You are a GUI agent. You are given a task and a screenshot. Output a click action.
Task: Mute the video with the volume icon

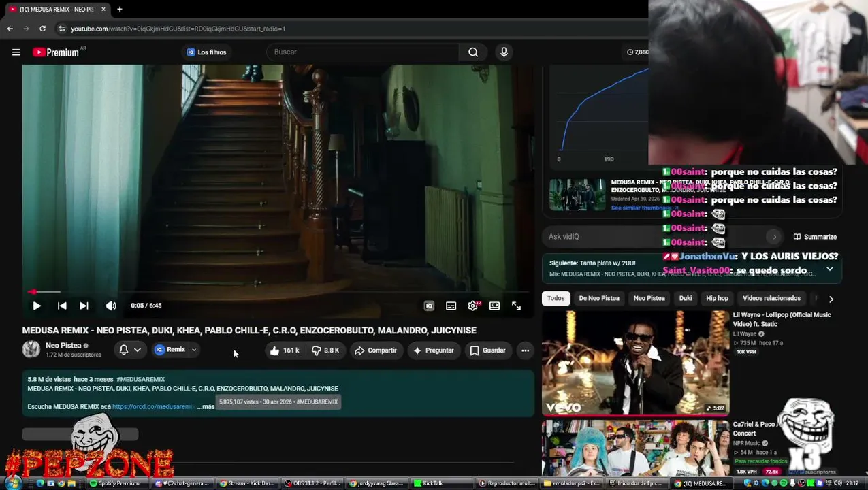pos(111,306)
